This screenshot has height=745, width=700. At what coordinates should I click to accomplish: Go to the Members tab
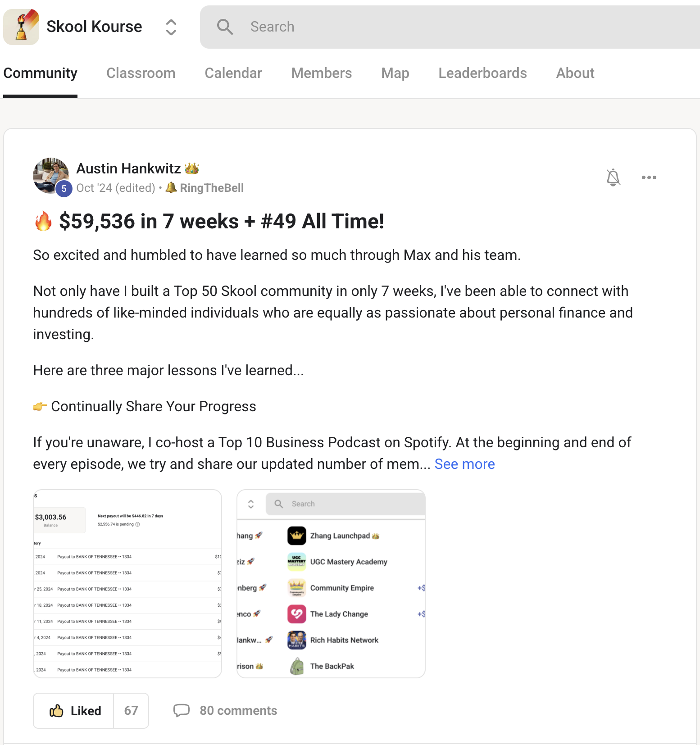coord(322,73)
